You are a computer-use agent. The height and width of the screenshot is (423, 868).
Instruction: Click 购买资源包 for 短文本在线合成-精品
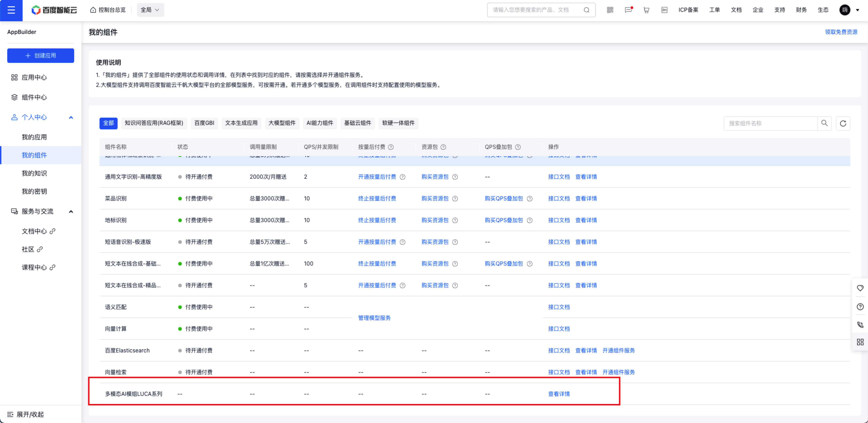click(x=435, y=285)
